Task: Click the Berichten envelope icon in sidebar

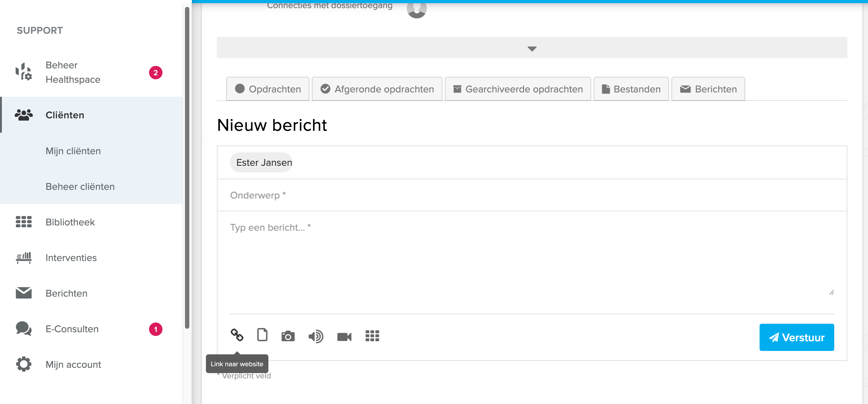Action: pyautogui.click(x=23, y=293)
